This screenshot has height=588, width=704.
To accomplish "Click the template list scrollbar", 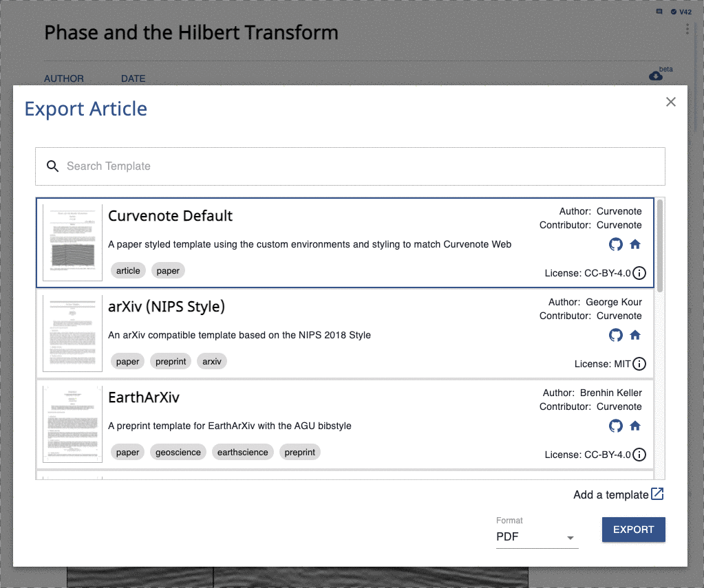I will [x=659, y=245].
